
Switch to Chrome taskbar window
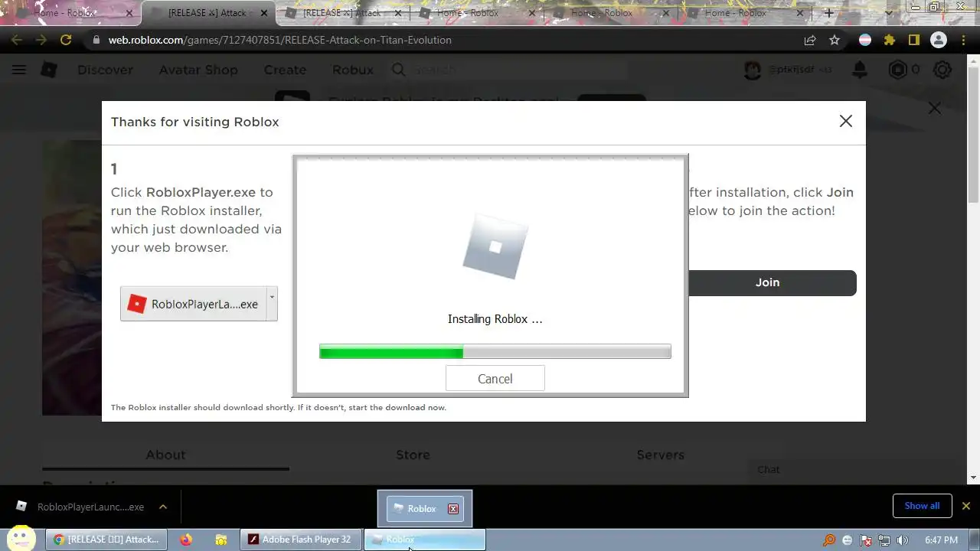click(x=106, y=540)
